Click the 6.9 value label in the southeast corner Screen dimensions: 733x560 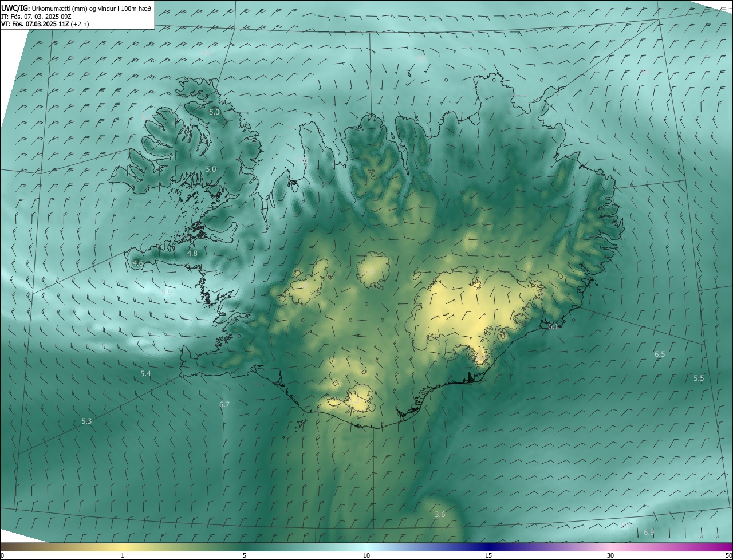pos(649,533)
